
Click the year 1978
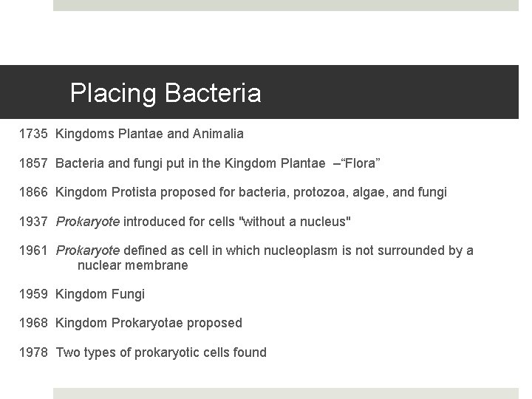click(33, 352)
